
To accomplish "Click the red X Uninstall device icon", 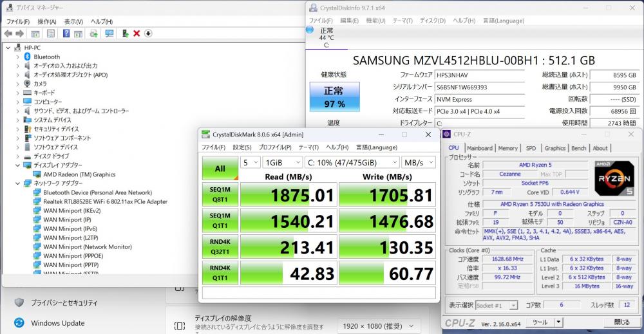I will tap(137, 33).
